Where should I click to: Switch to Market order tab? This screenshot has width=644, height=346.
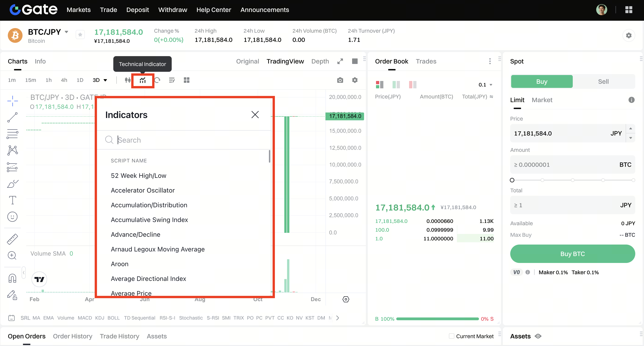[542, 100]
